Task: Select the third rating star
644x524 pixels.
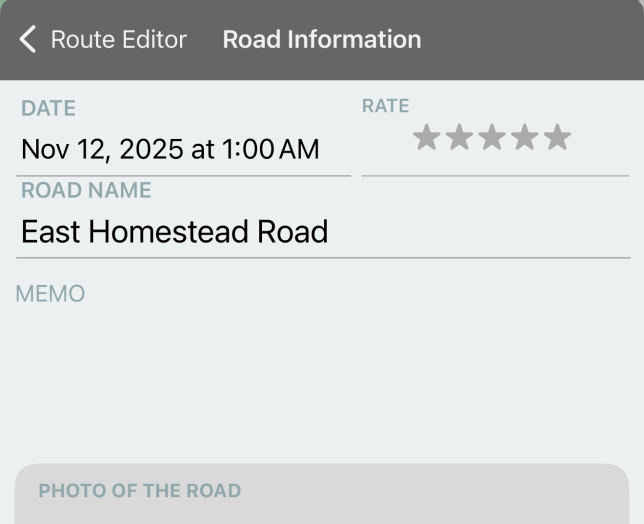Action: click(492, 138)
